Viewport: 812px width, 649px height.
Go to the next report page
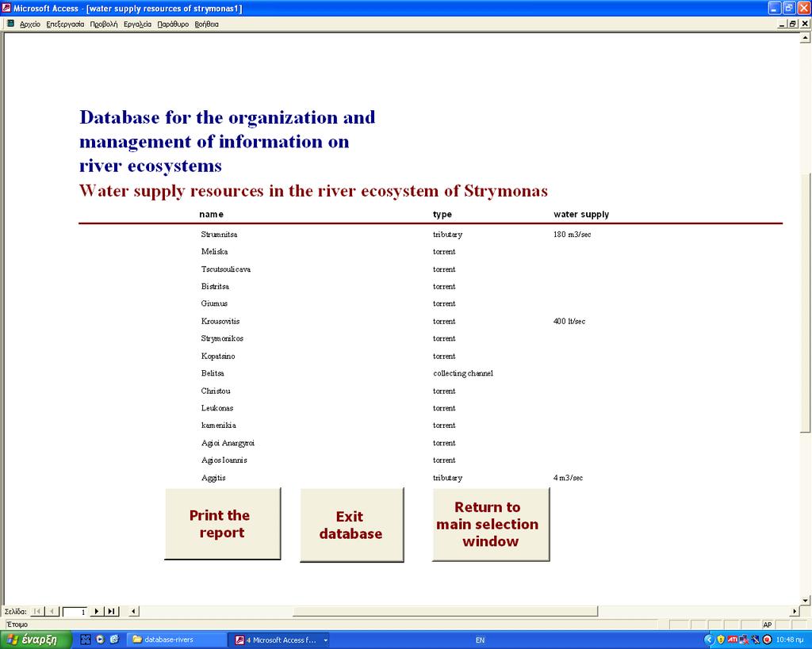coord(97,611)
